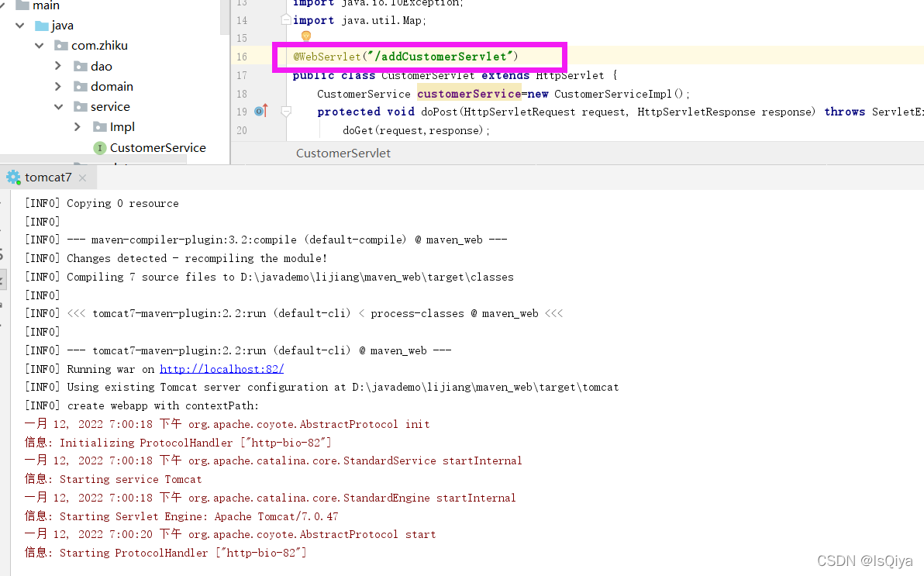Viewport: 924px width, 576px height.
Task: Click the service package folder icon
Action: [x=81, y=107]
